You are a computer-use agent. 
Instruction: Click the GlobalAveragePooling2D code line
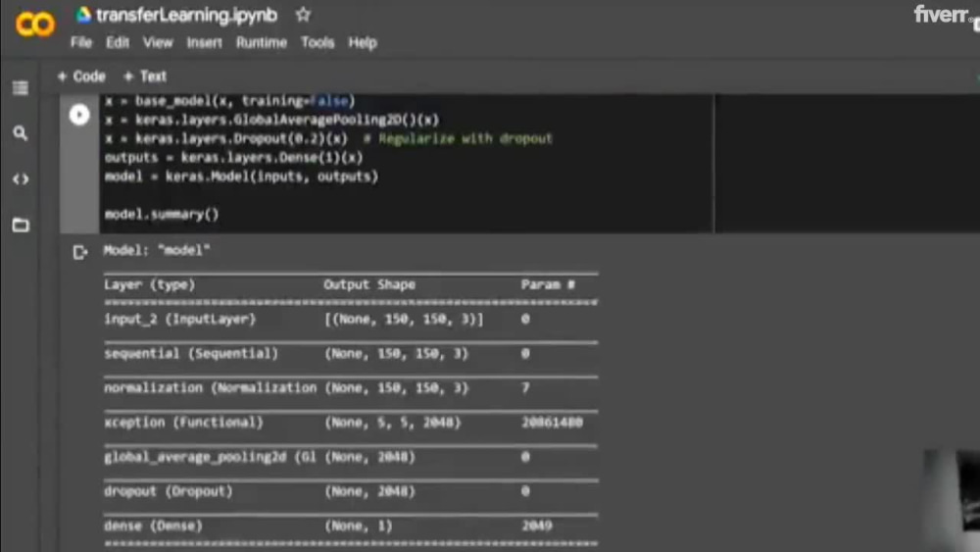pyautogui.click(x=271, y=120)
